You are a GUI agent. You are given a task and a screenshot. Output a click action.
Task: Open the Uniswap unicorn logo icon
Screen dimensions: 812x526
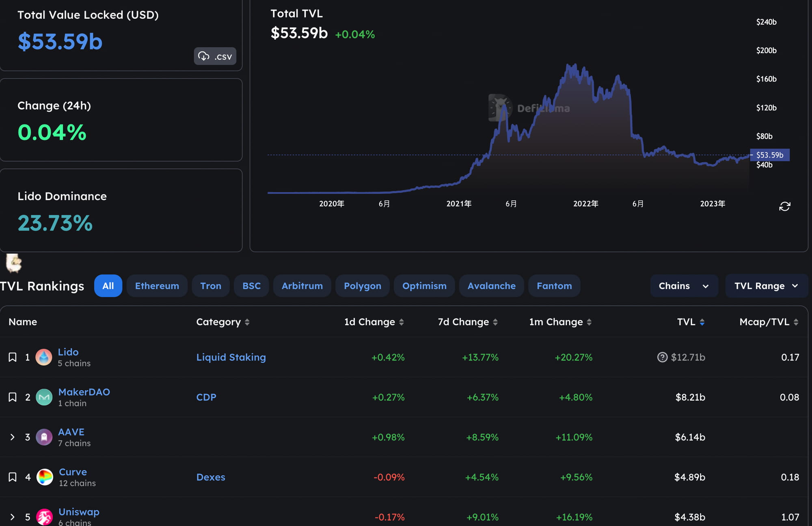coord(44,517)
